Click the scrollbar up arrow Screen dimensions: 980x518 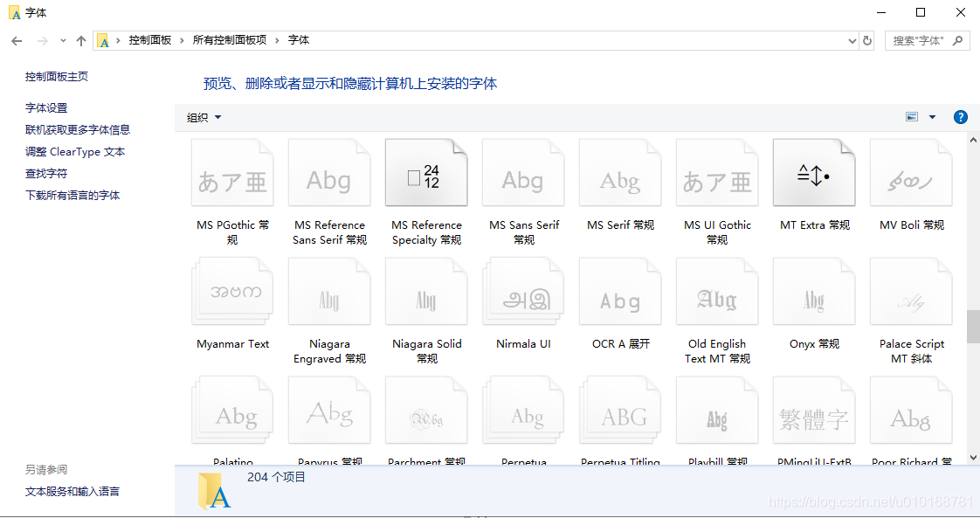[973, 140]
